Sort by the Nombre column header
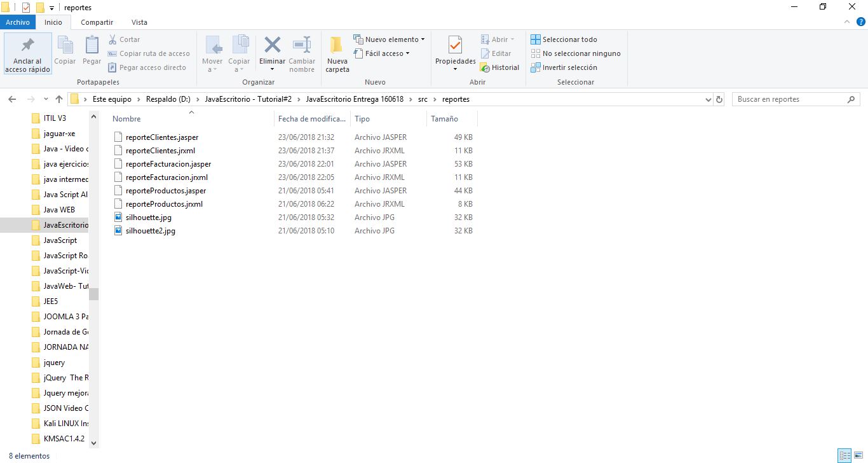The height and width of the screenshot is (463, 868). [x=192, y=119]
